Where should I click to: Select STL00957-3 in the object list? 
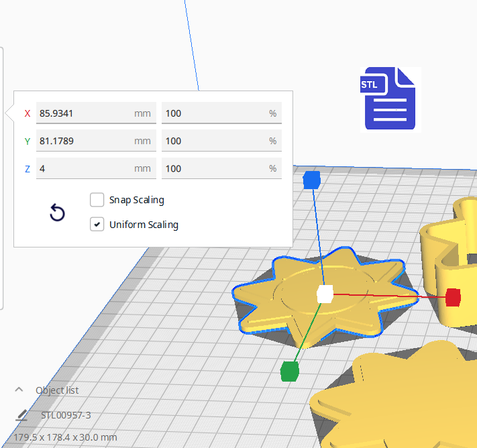(66, 415)
